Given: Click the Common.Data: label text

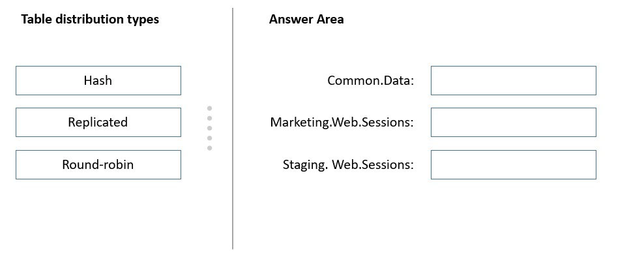Looking at the screenshot, I should (x=370, y=81).
